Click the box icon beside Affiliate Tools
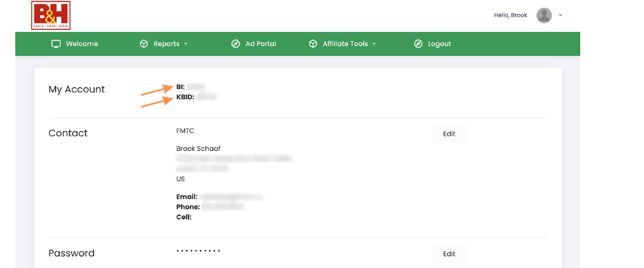The height and width of the screenshot is (268, 644). click(x=313, y=44)
